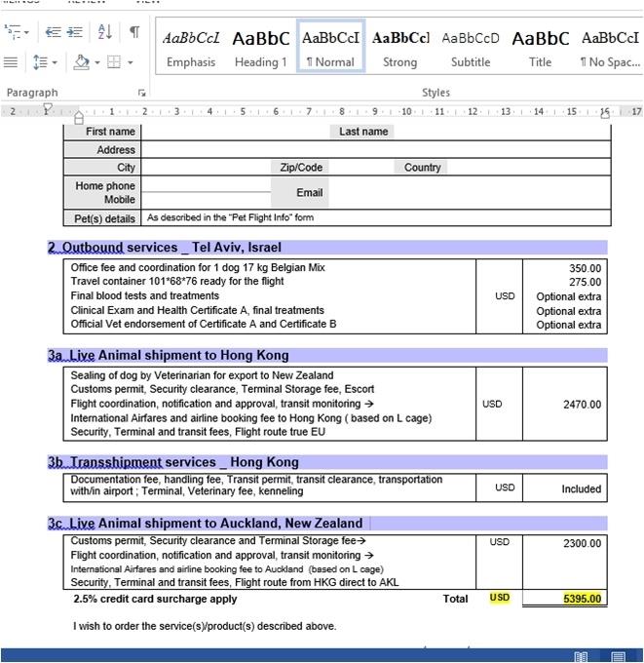Toggle Show/Hide paragraph marks
The width and height of the screenshot is (644, 663).
pos(134,32)
